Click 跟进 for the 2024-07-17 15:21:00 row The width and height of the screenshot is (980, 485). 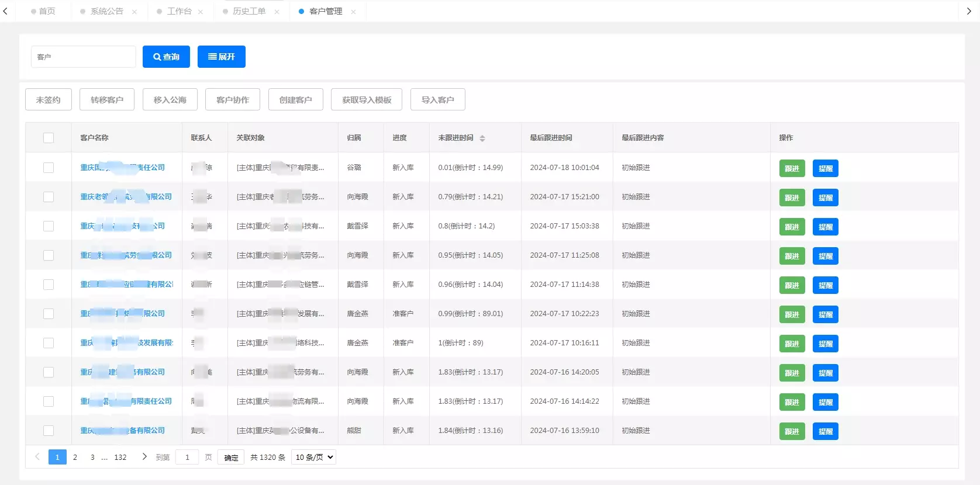pyautogui.click(x=792, y=198)
